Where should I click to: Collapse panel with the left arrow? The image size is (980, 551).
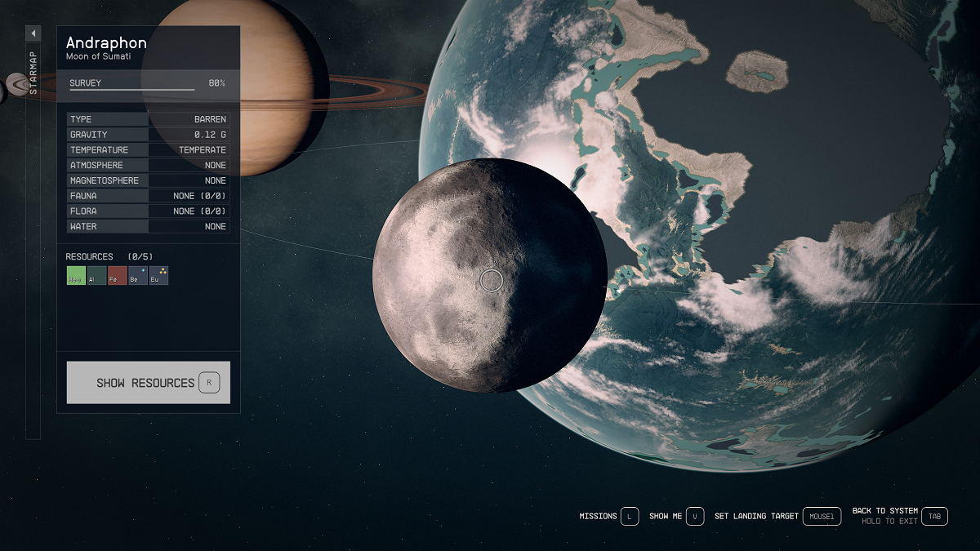(33, 33)
